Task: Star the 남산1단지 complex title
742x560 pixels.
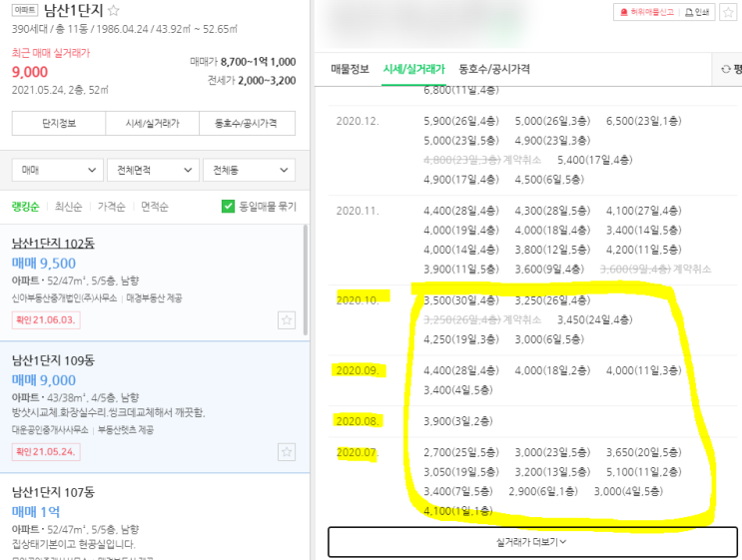Action: click(x=114, y=10)
